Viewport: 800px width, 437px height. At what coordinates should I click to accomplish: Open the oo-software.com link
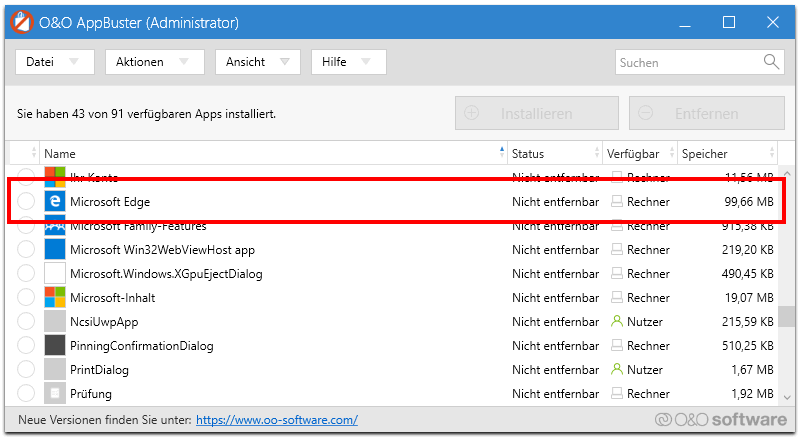click(x=277, y=420)
